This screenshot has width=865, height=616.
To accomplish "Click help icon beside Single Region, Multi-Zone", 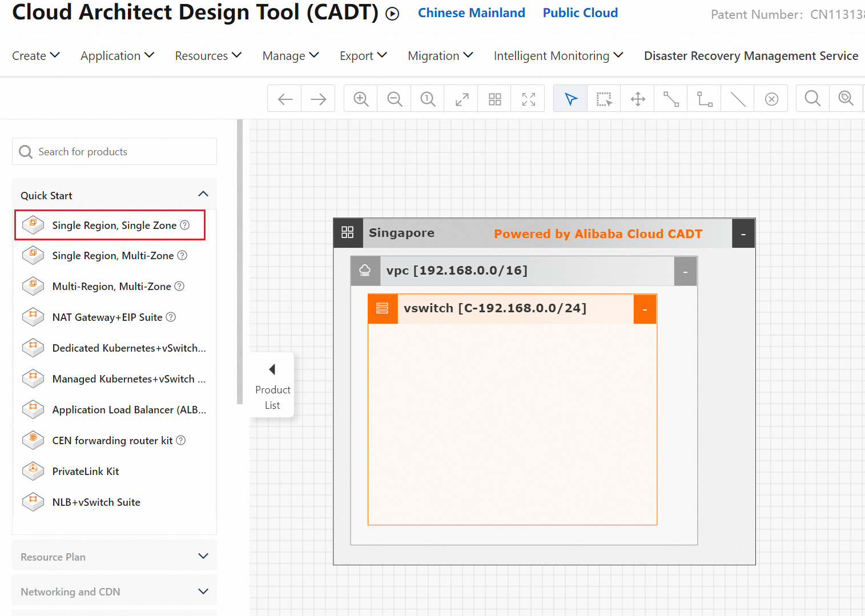I will tap(182, 255).
